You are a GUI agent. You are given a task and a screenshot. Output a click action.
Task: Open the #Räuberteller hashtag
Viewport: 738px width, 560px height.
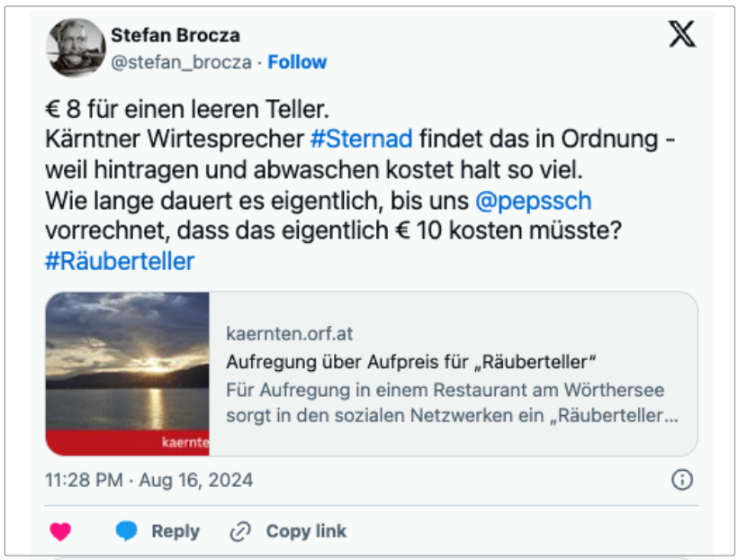click(x=120, y=261)
